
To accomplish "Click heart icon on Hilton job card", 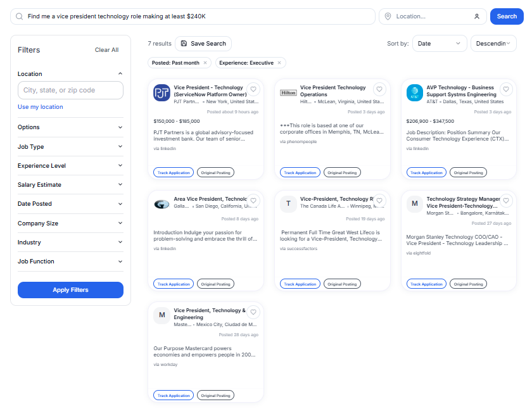I will click(379, 89).
